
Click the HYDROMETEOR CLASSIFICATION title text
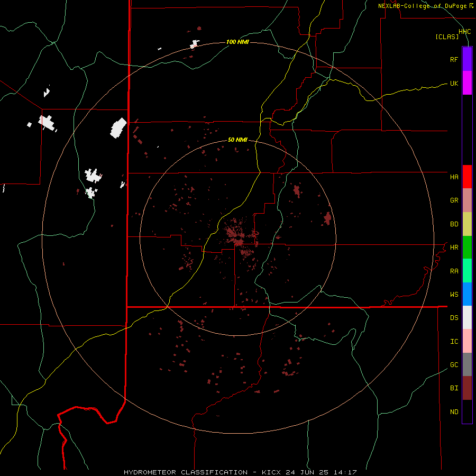click(186, 472)
